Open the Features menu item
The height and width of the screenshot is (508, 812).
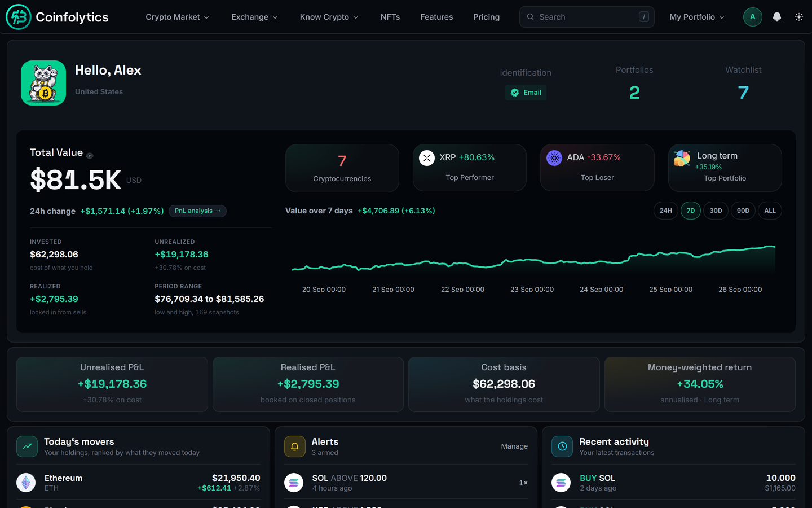pyautogui.click(x=436, y=17)
